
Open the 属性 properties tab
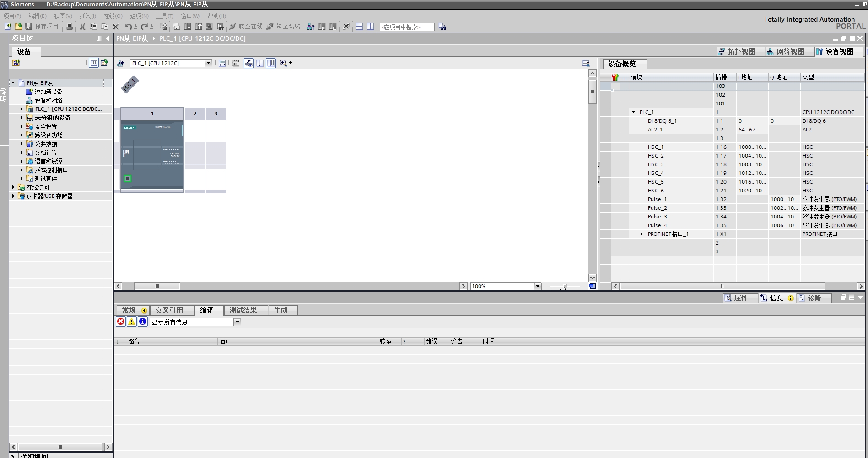click(x=740, y=298)
